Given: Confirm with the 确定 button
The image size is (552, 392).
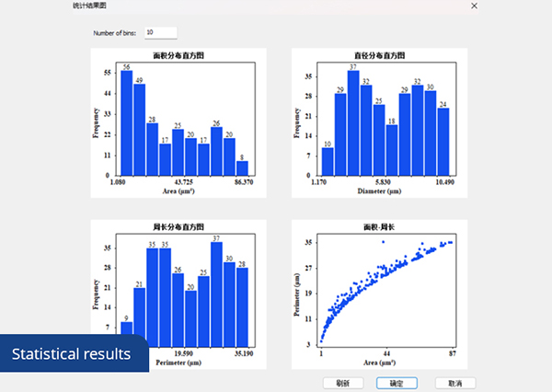Looking at the screenshot, I should pyautogui.click(x=397, y=382).
